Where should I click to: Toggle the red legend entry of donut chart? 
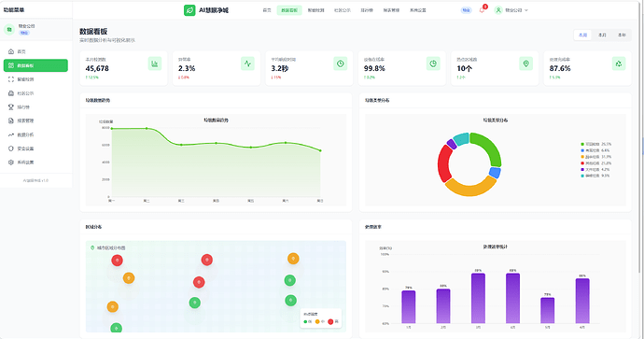(596, 163)
